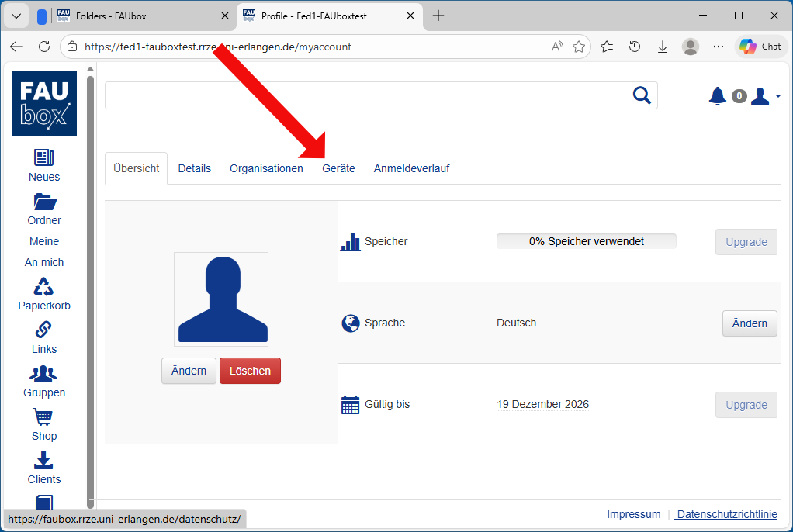
Task: Click the red Löschen button
Action: 250,371
